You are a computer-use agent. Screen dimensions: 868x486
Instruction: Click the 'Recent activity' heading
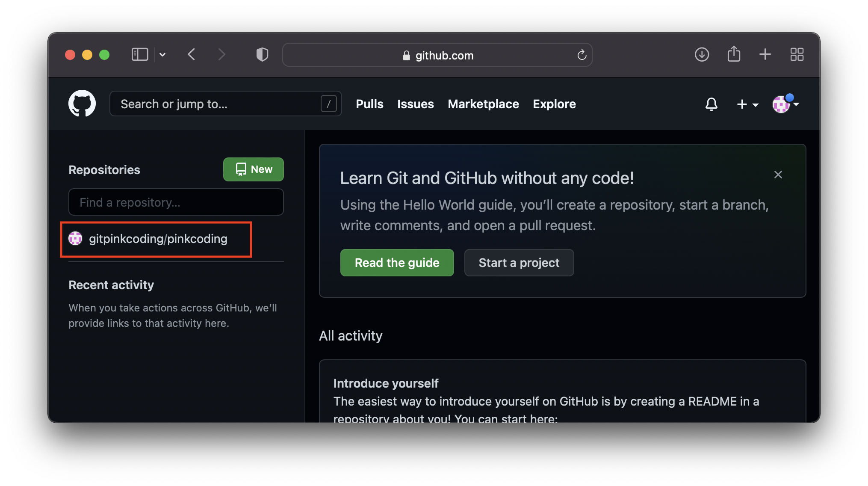(111, 285)
